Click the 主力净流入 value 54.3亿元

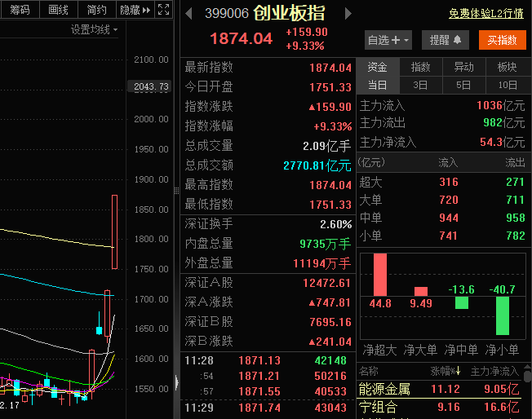503,142
